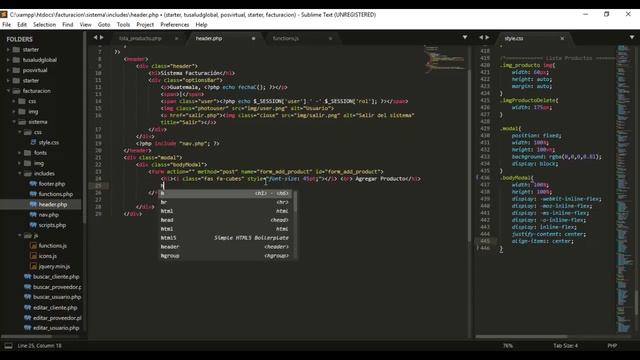Open icons.js in the sidebar
The height and width of the screenshot is (360, 640).
48,256
